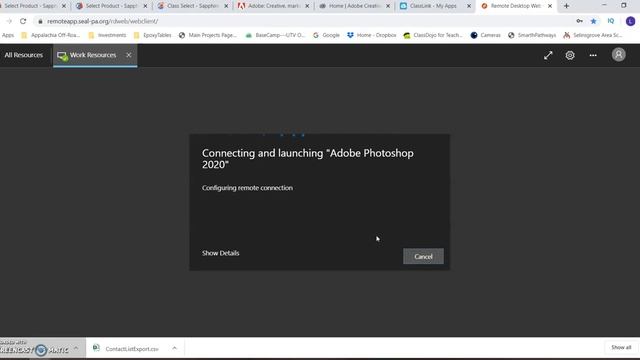Open the Google bookmark
The height and width of the screenshot is (360, 640).
[x=326, y=35]
